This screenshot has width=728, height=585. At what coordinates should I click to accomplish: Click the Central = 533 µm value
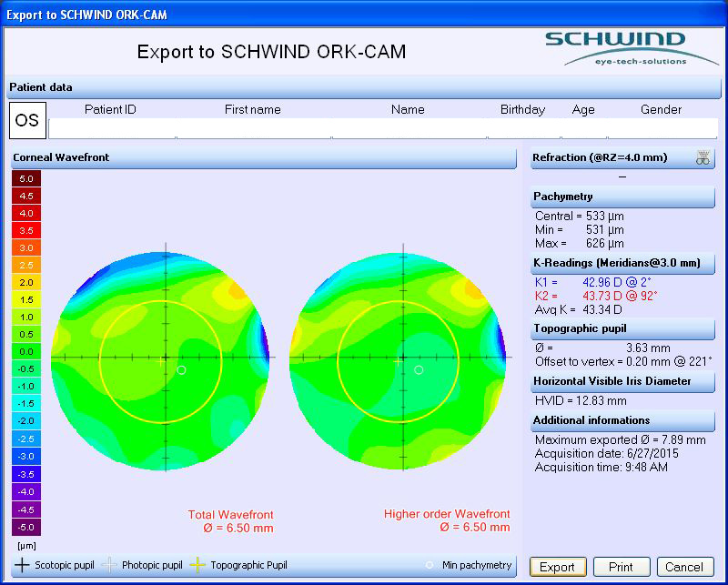pyautogui.click(x=580, y=216)
